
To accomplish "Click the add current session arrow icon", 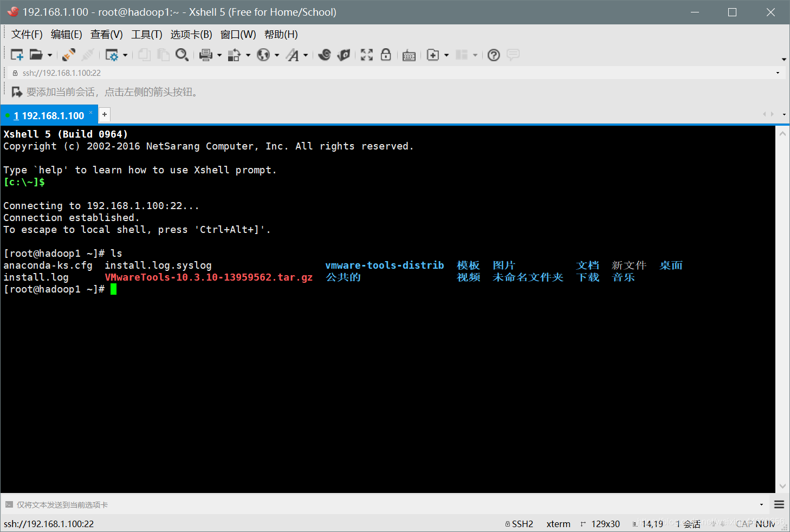I will click(17, 92).
